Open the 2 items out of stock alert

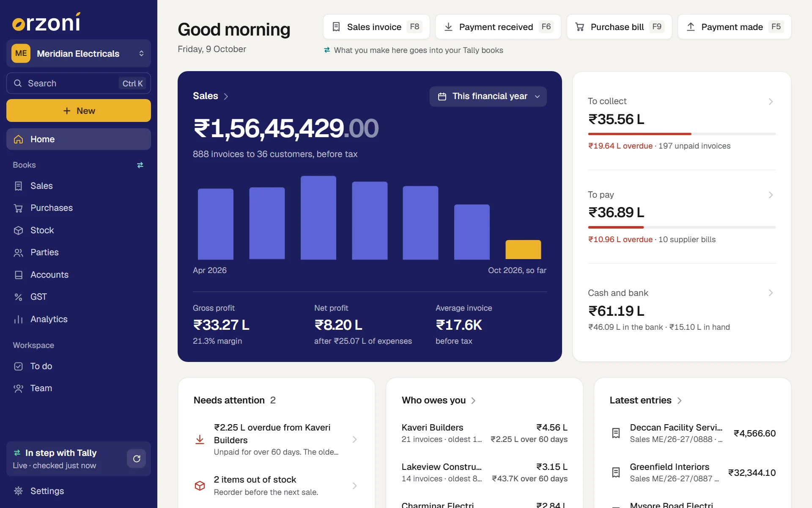(277, 486)
